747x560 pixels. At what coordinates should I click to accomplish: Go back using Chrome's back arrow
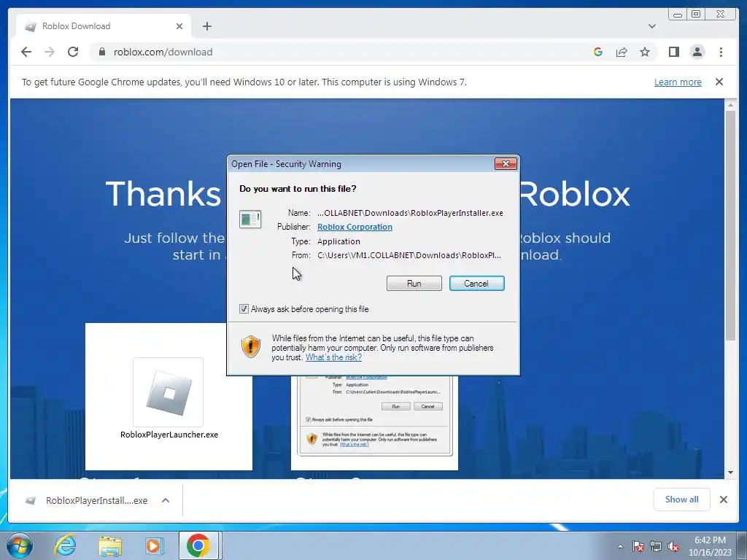tap(26, 52)
